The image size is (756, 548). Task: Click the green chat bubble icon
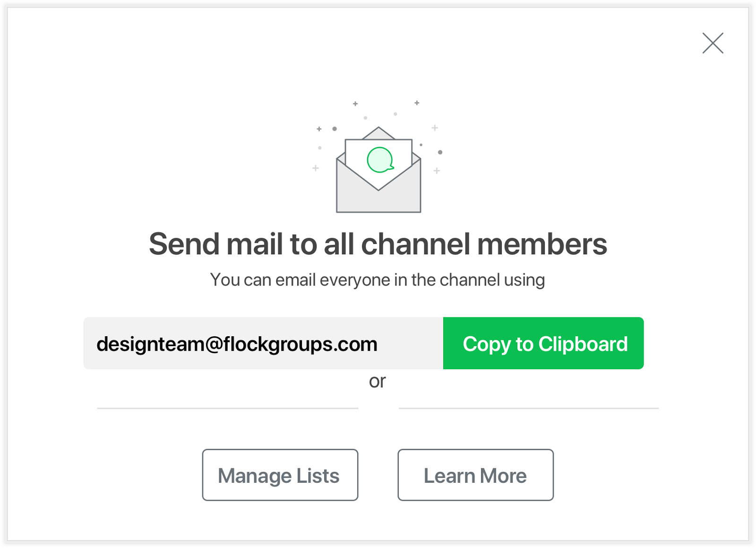point(380,160)
